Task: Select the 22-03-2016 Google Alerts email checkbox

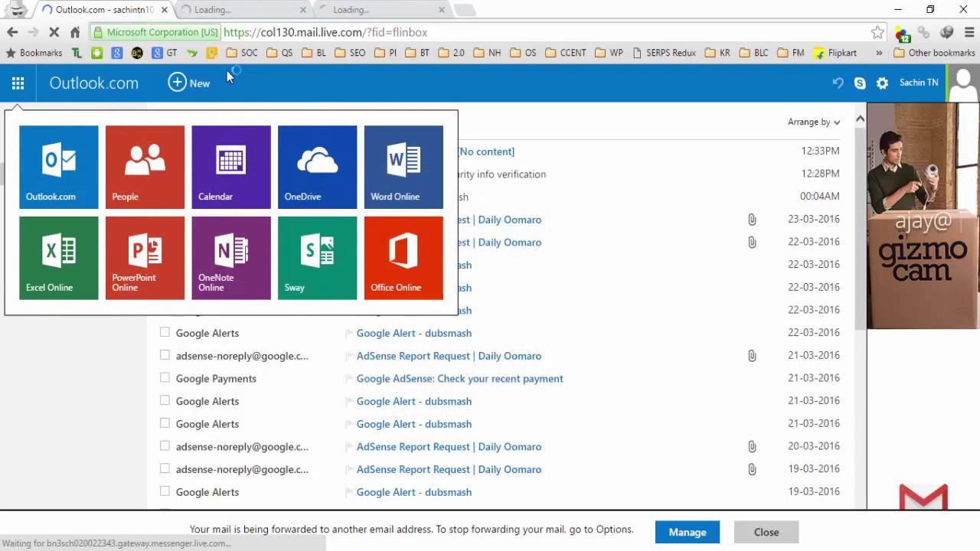Action: (165, 332)
